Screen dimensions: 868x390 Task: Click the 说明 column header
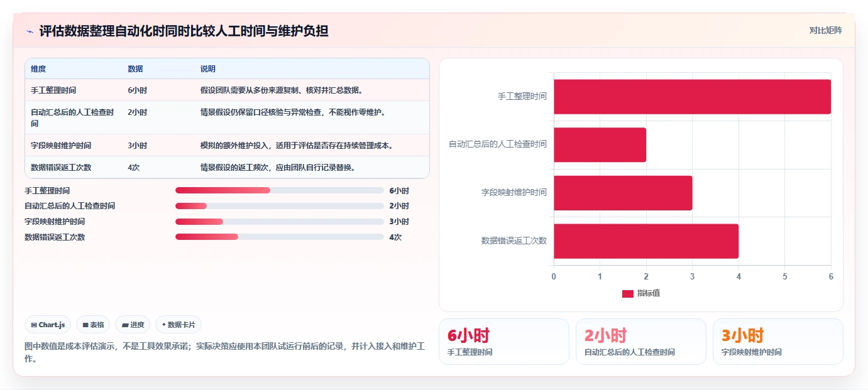coord(208,69)
